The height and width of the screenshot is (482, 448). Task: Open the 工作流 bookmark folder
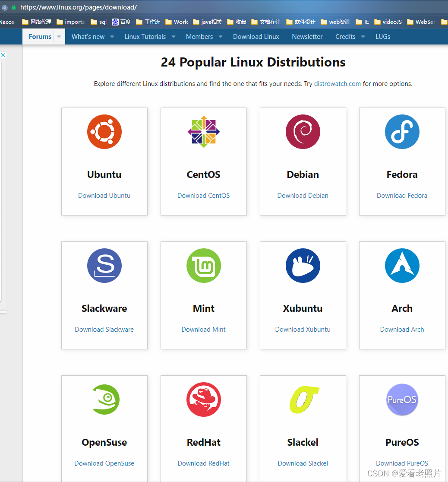click(x=148, y=22)
